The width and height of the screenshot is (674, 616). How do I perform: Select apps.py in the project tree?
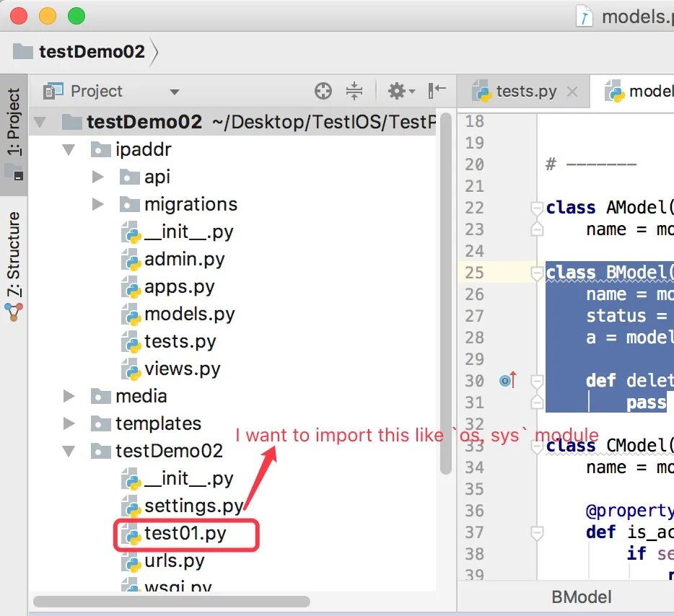click(232, 286)
